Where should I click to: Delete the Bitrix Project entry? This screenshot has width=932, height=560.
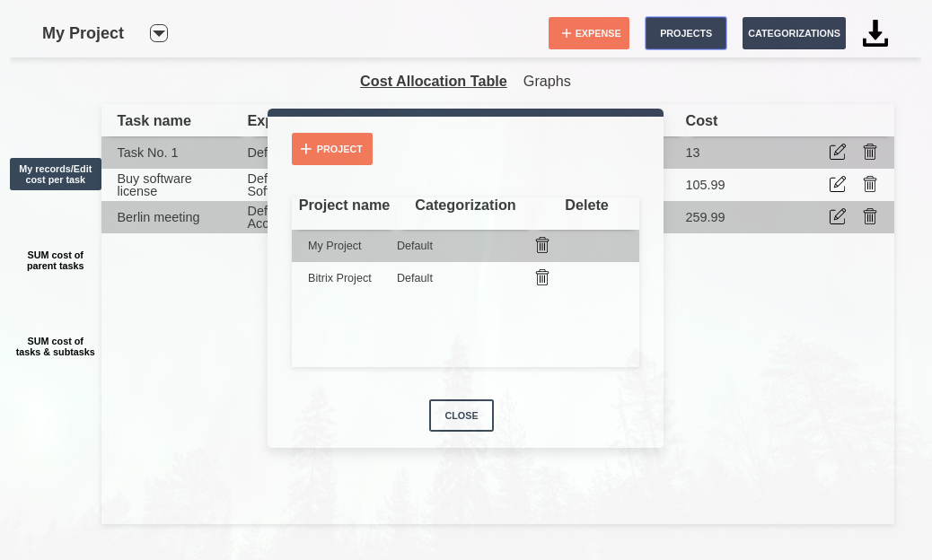(542, 277)
